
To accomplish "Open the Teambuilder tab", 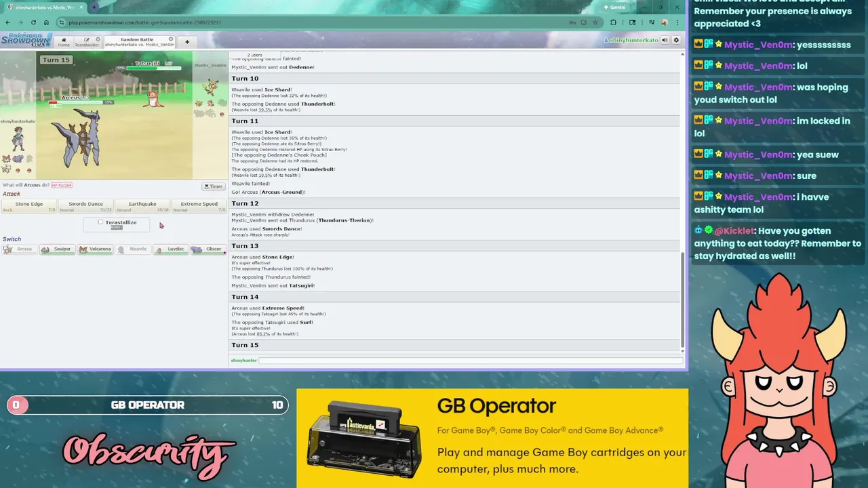I will (x=86, y=42).
